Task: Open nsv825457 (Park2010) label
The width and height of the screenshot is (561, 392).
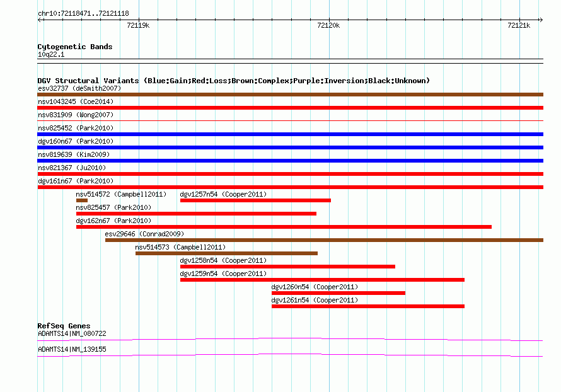Action: click(113, 207)
